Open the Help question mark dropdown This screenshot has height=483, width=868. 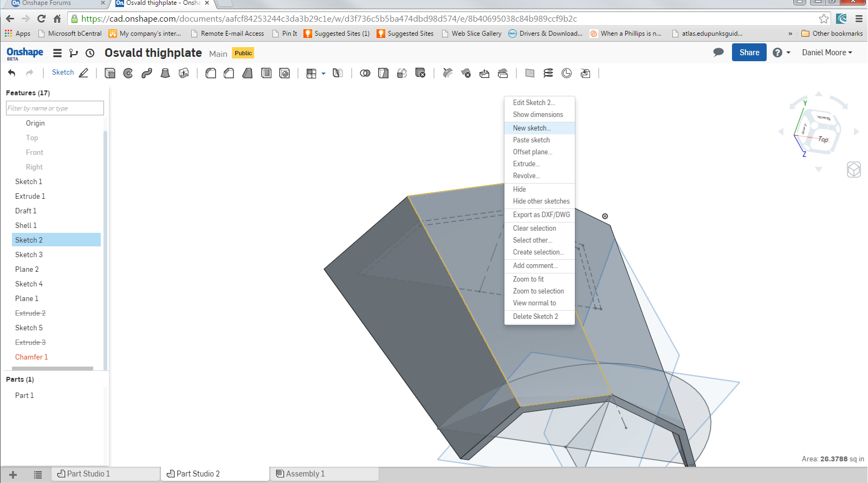point(781,53)
